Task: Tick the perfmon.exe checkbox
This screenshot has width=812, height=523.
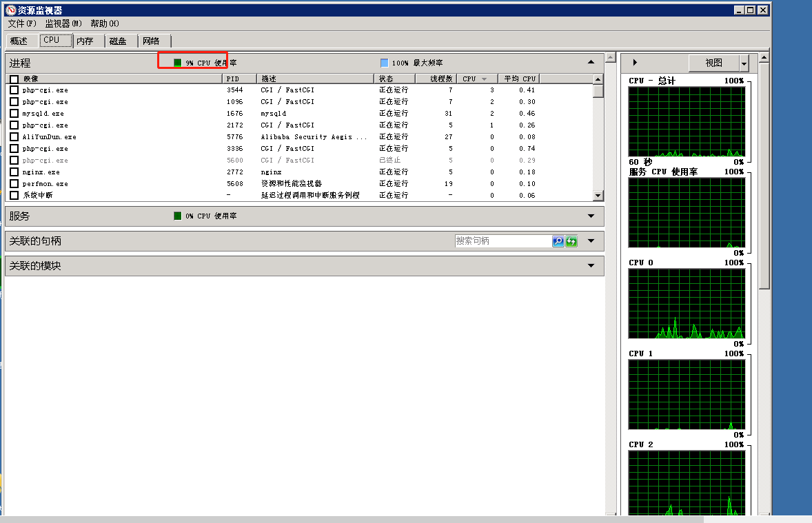Action: click(x=14, y=184)
